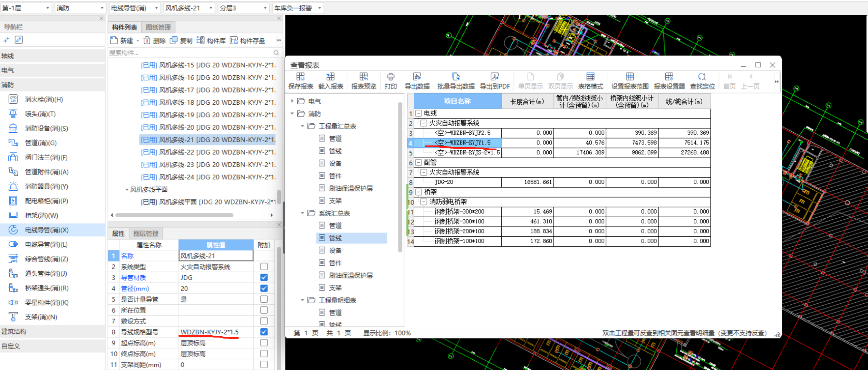Toggle 是否计量导管 attach checkbox
This screenshot has width=868, height=370.
pos(264,299)
